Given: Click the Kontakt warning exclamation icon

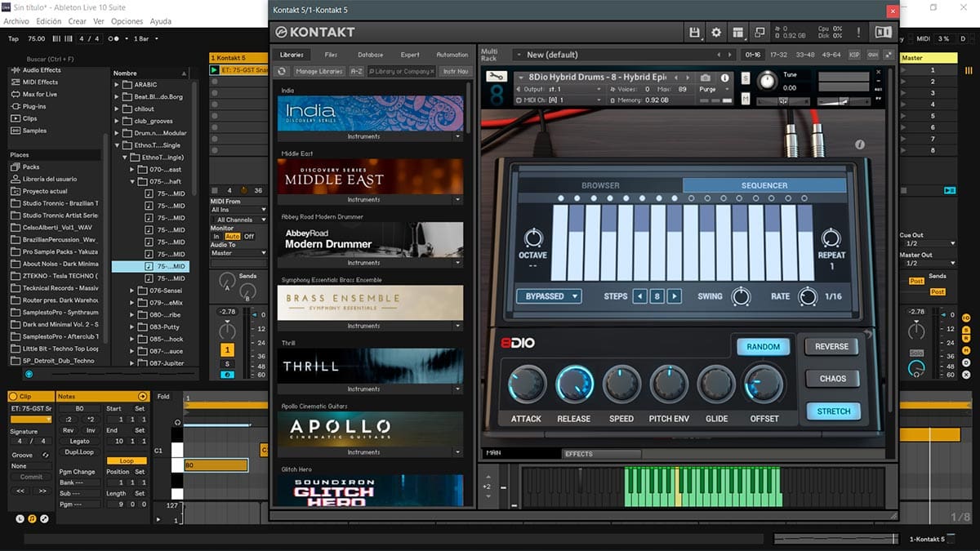Looking at the screenshot, I should tap(858, 33).
